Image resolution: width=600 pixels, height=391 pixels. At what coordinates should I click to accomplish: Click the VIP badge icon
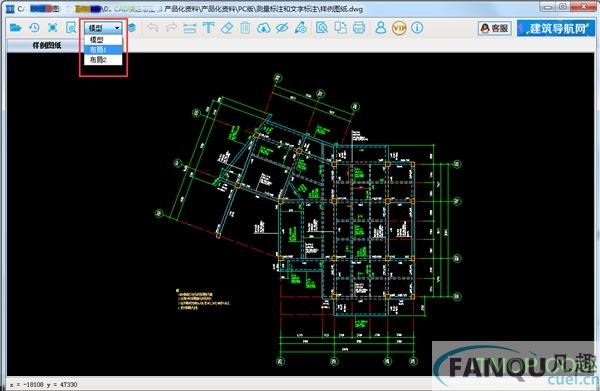[x=399, y=28]
